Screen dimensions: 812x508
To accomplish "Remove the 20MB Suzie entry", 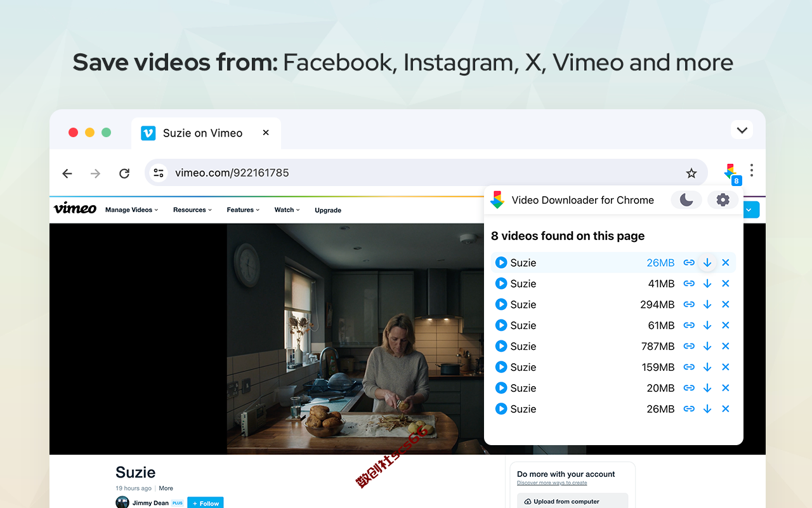I will (x=726, y=389).
